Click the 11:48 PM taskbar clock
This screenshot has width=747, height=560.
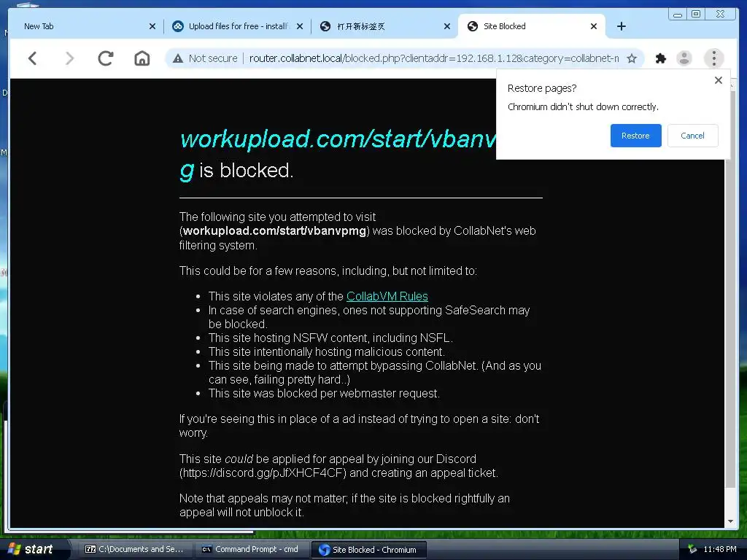tap(720, 550)
